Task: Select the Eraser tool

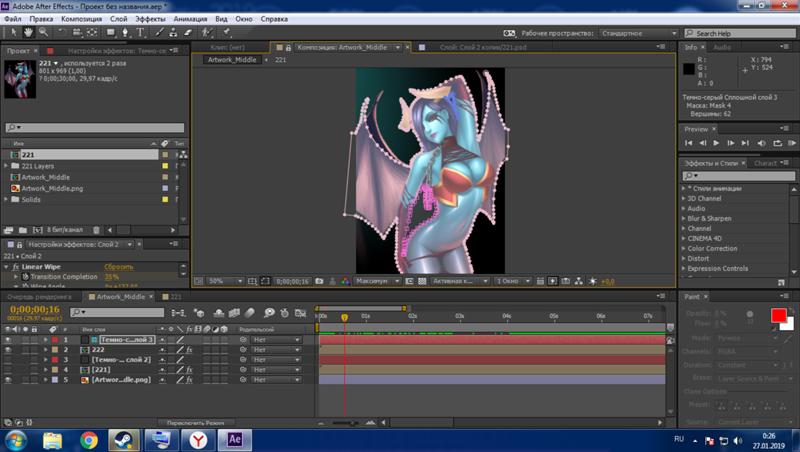Action: click(x=188, y=32)
